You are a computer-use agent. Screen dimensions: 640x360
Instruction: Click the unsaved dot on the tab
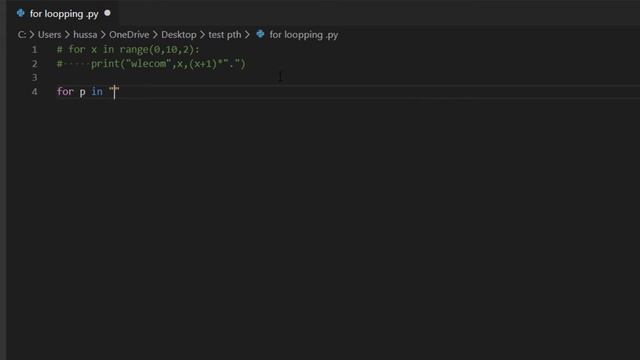[107, 13]
